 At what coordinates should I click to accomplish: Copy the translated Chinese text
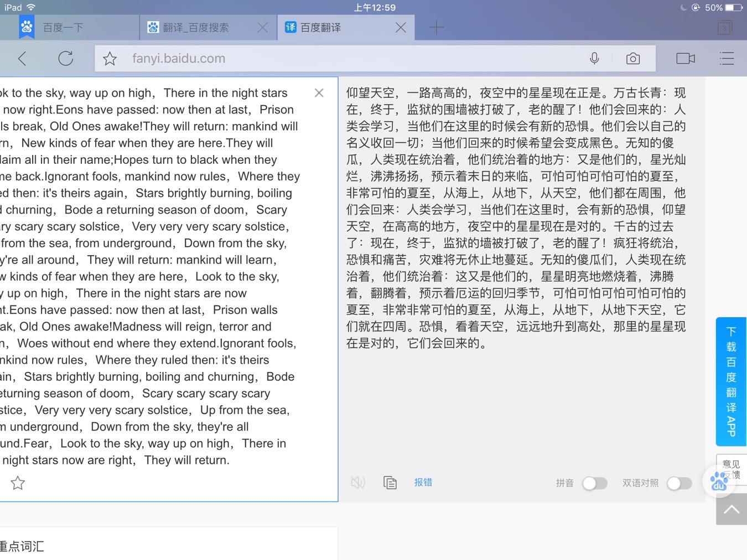click(x=390, y=483)
